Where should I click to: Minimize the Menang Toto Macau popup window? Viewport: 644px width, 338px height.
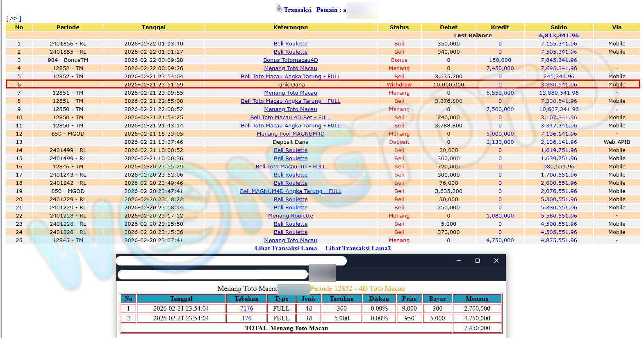pos(458,261)
